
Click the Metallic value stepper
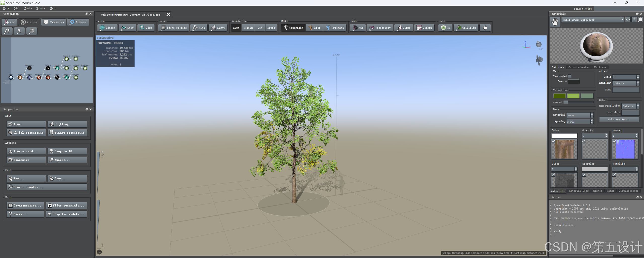click(x=637, y=169)
